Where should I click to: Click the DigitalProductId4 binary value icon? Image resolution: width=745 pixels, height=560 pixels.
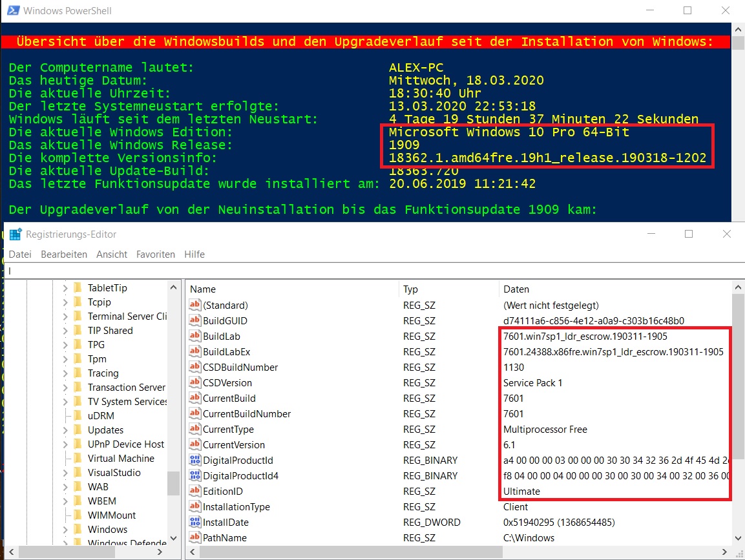(x=194, y=476)
